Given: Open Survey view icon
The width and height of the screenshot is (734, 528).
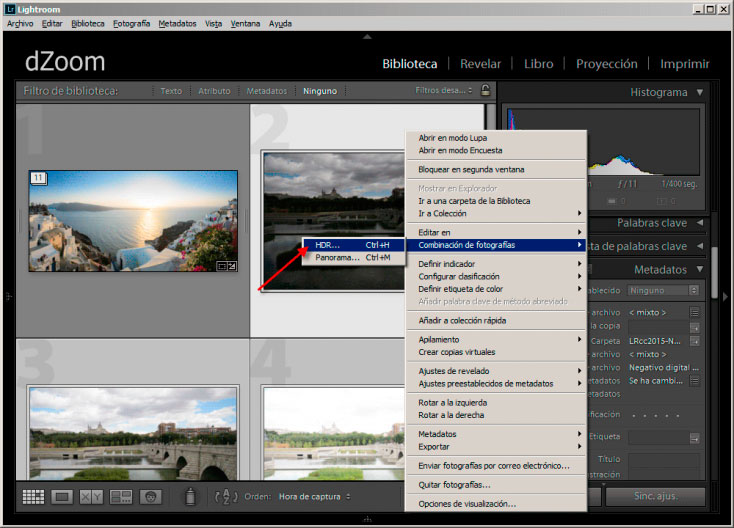Looking at the screenshot, I should tap(121, 497).
